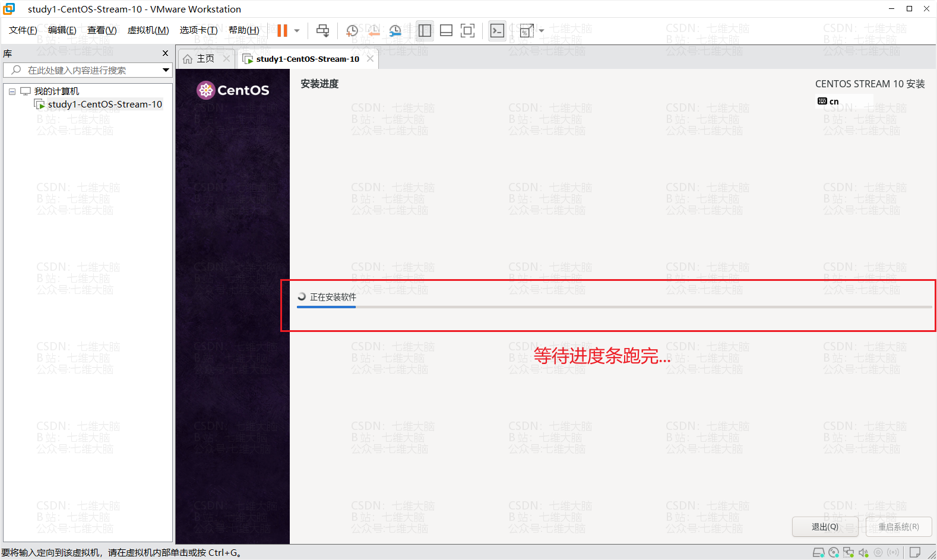Click the hard disk status icon
937x560 pixels.
818,553
